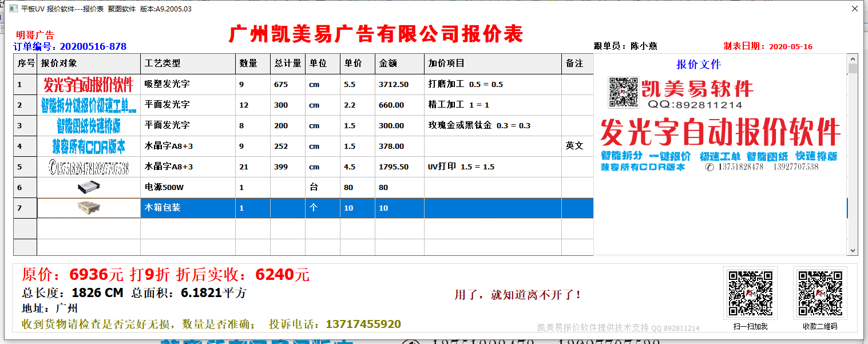The height and width of the screenshot is (344, 868).
Task: Click the 收款二维码 QR code
Action: point(820,294)
